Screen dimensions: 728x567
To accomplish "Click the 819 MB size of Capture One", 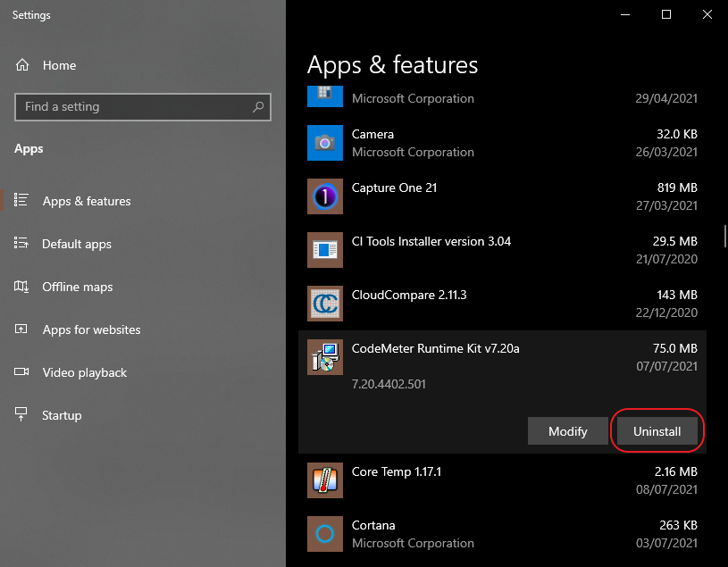I will click(x=677, y=188).
